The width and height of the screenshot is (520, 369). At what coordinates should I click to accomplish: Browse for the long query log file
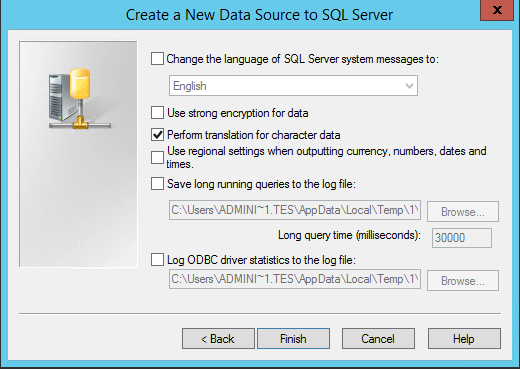click(463, 212)
